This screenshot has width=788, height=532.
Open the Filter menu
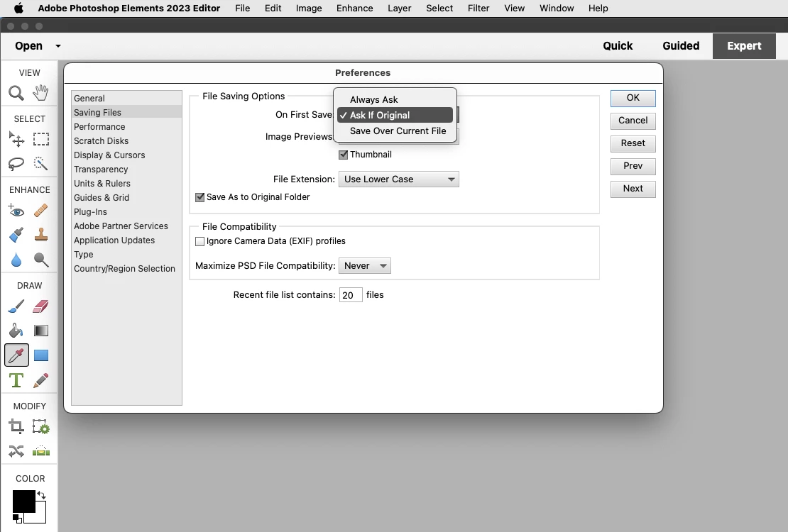click(478, 8)
